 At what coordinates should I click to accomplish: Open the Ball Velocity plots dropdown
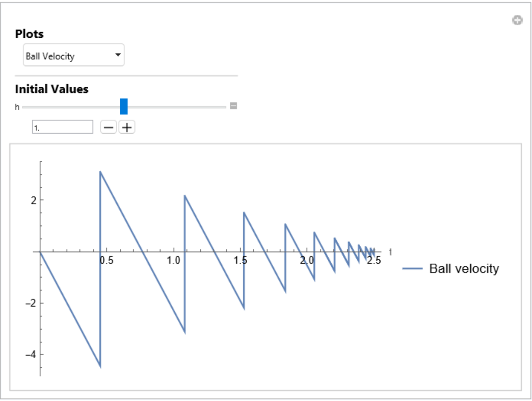coord(73,56)
